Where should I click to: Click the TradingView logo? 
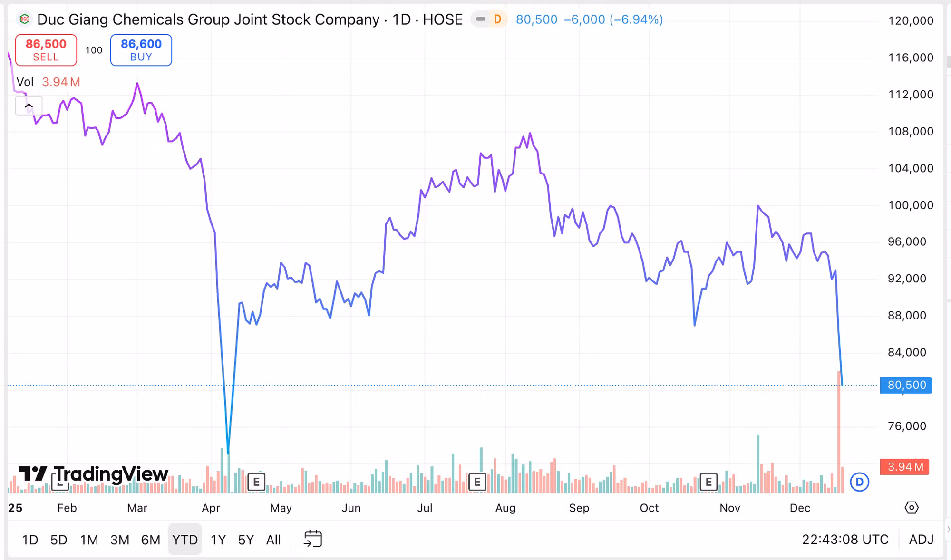[x=93, y=474]
